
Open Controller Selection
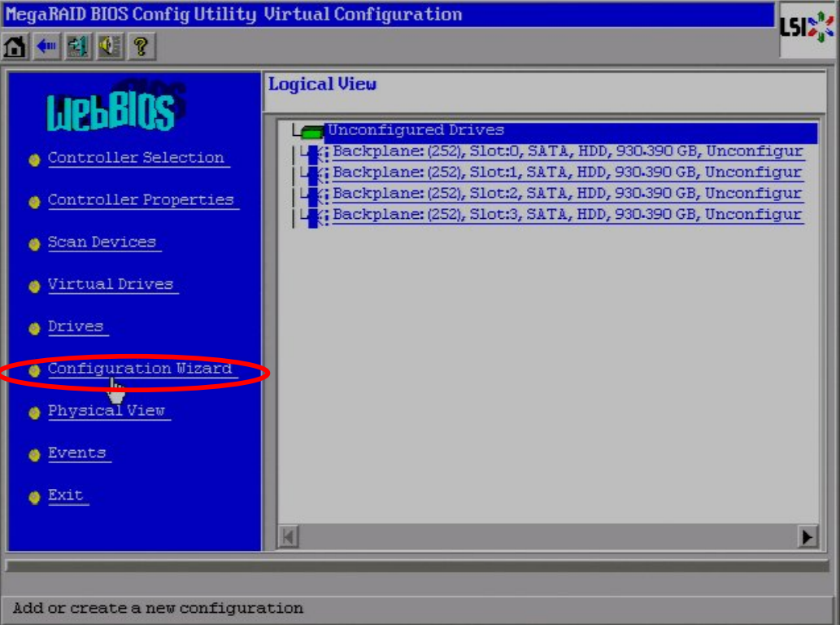[x=135, y=158]
